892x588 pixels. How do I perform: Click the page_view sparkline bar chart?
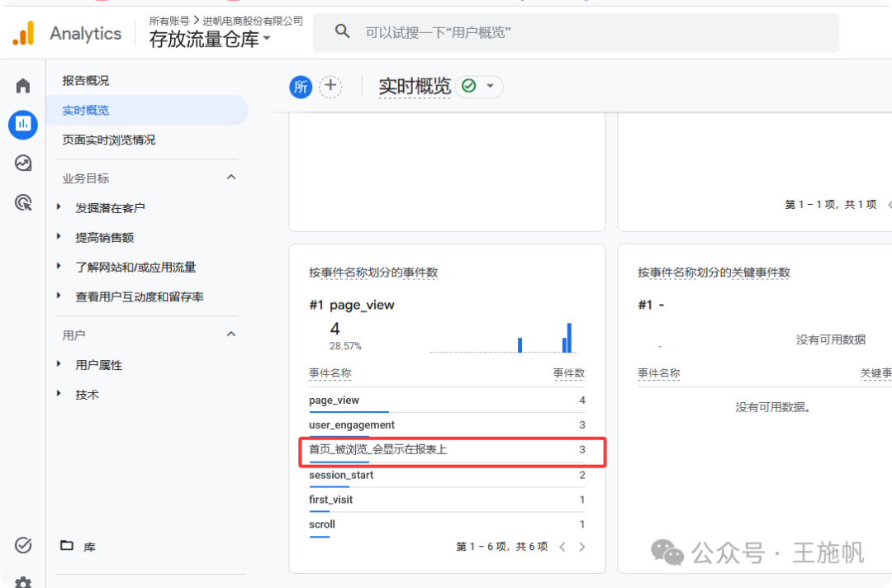pyautogui.click(x=503, y=338)
